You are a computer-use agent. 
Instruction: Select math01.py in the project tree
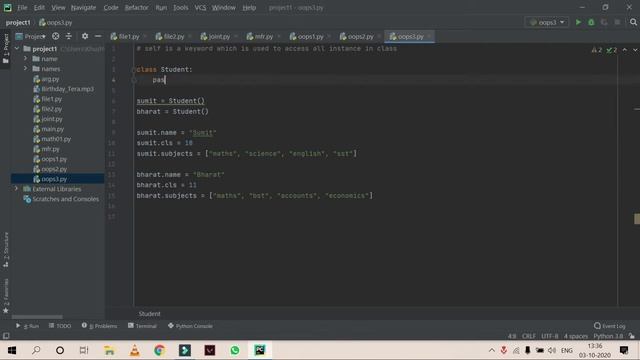click(x=56, y=139)
